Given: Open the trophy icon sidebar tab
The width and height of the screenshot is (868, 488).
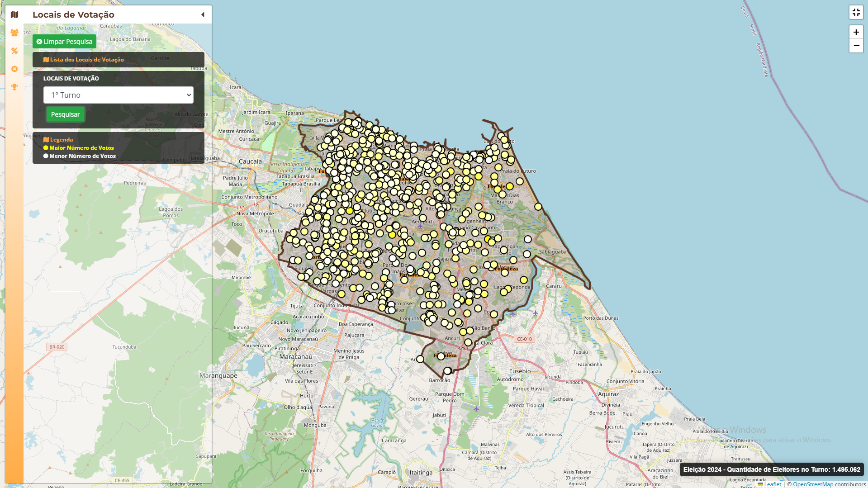Looking at the screenshot, I should click(x=14, y=87).
